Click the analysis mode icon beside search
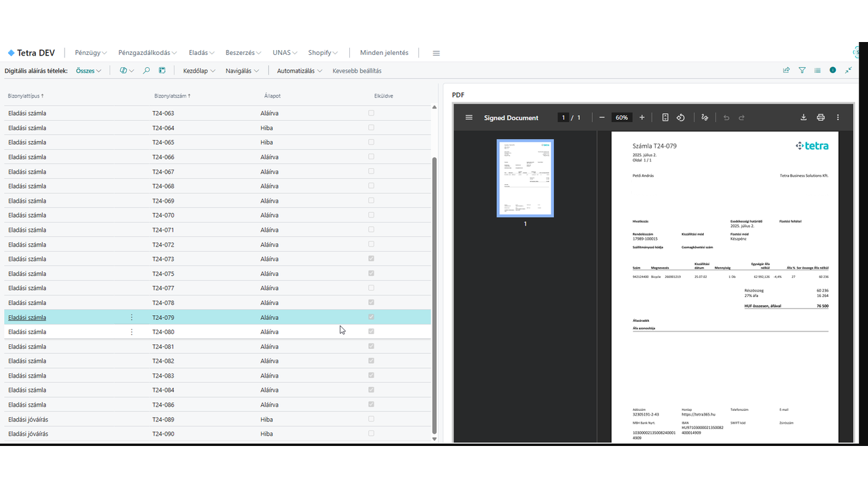Image resolution: width=868 pixels, height=488 pixels. click(163, 70)
